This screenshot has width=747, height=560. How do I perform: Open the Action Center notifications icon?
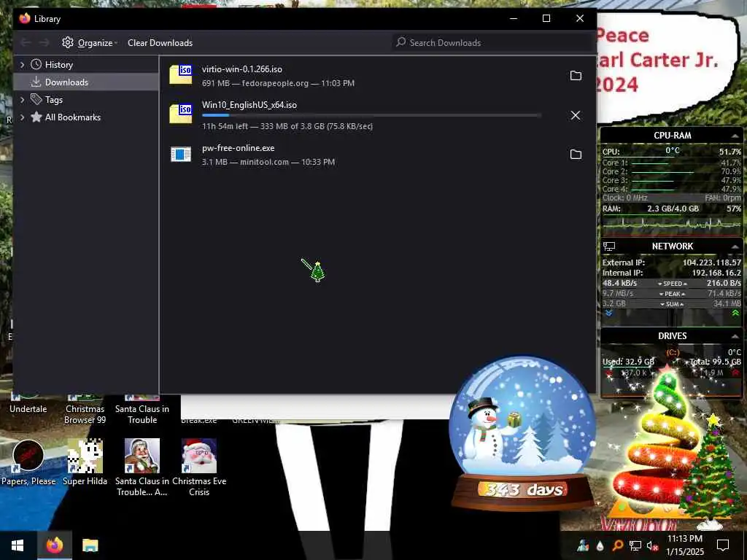(723, 545)
